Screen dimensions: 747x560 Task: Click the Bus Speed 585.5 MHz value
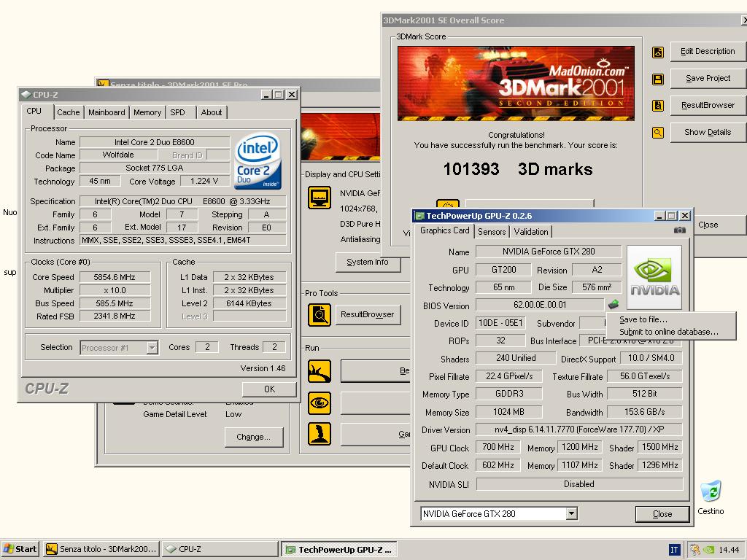click(x=115, y=303)
